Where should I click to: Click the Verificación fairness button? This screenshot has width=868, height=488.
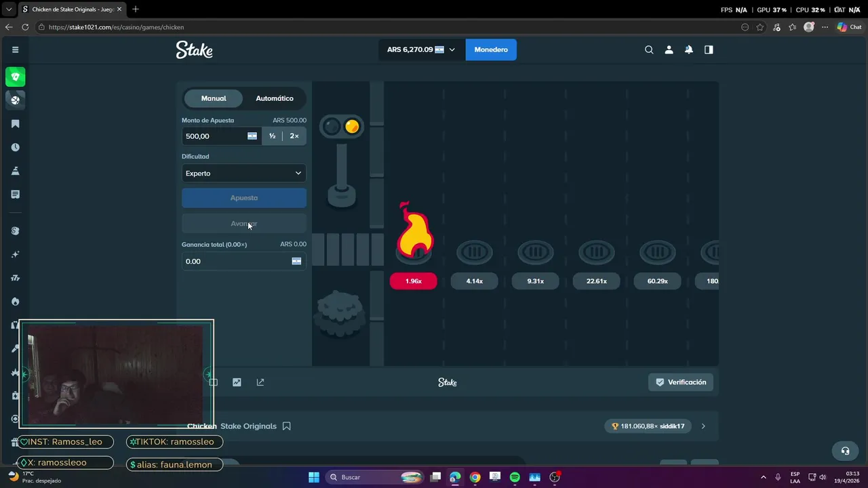(x=681, y=382)
